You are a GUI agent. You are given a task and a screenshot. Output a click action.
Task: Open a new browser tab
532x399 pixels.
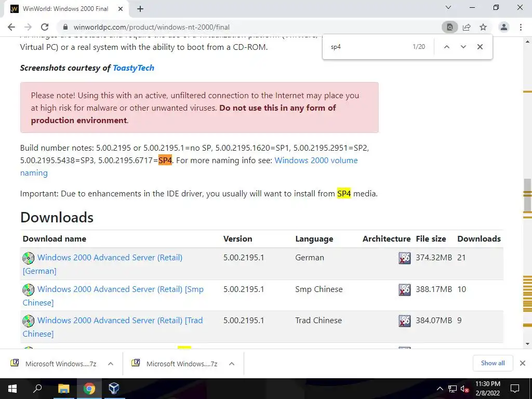click(x=140, y=9)
